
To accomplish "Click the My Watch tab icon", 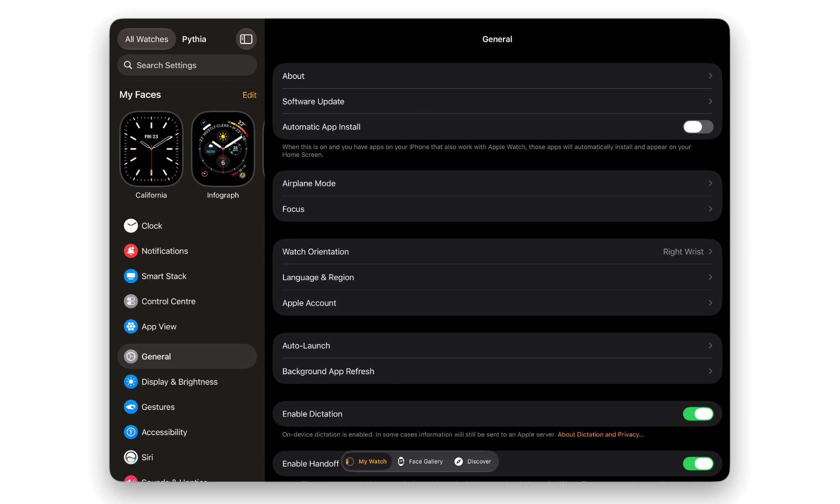I will 350,462.
